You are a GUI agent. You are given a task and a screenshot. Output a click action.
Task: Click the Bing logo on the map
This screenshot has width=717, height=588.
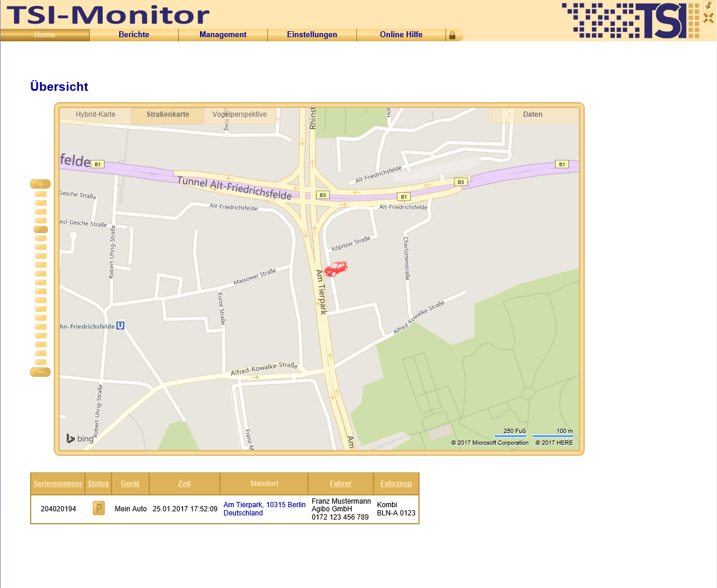tap(80, 439)
